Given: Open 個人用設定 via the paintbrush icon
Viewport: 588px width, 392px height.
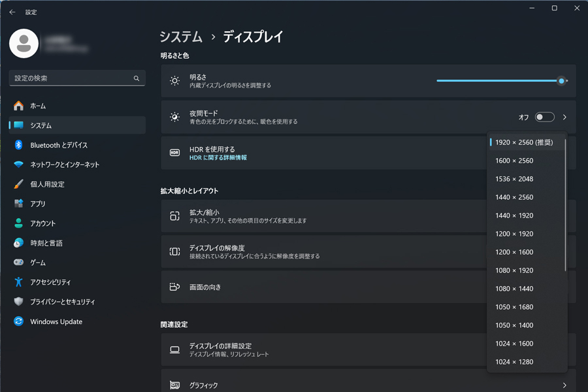Looking at the screenshot, I should click(x=18, y=184).
